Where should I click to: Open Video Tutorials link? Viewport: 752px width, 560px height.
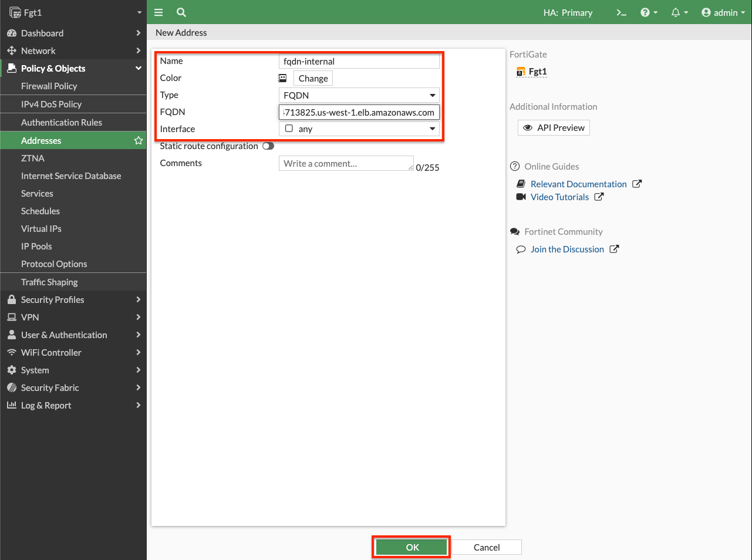[559, 197]
